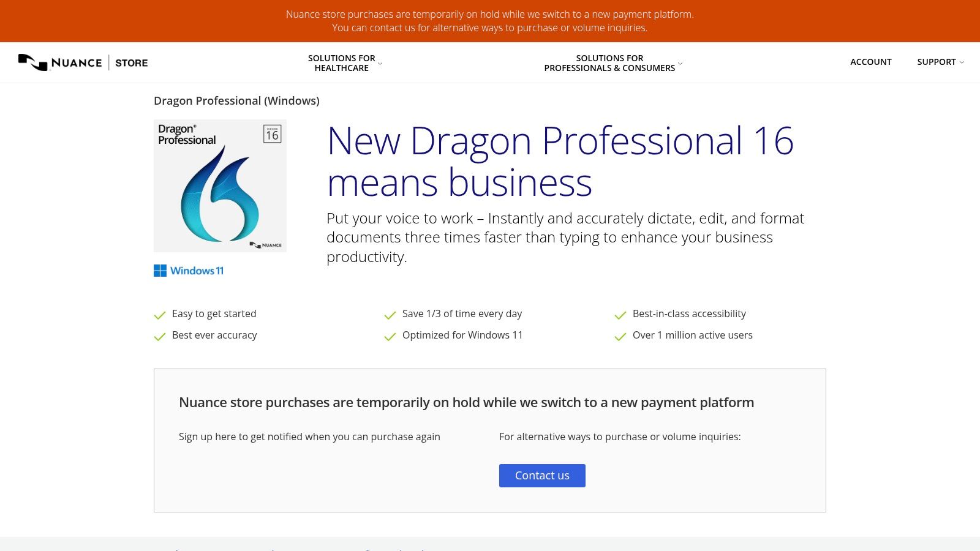
Task: Expand the Professionals & Consumers chevron
Action: pos(680,64)
